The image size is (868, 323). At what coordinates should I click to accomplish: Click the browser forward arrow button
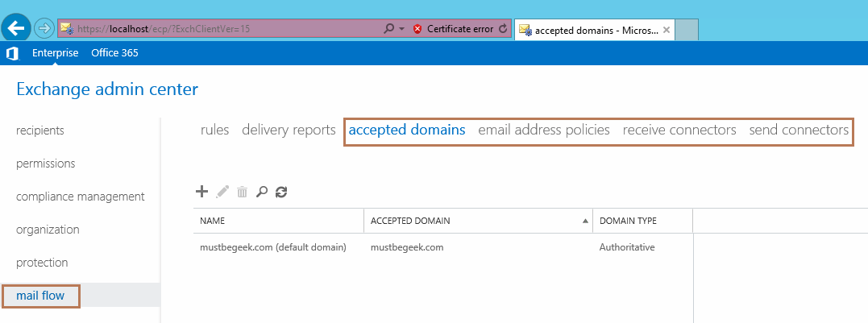44,28
